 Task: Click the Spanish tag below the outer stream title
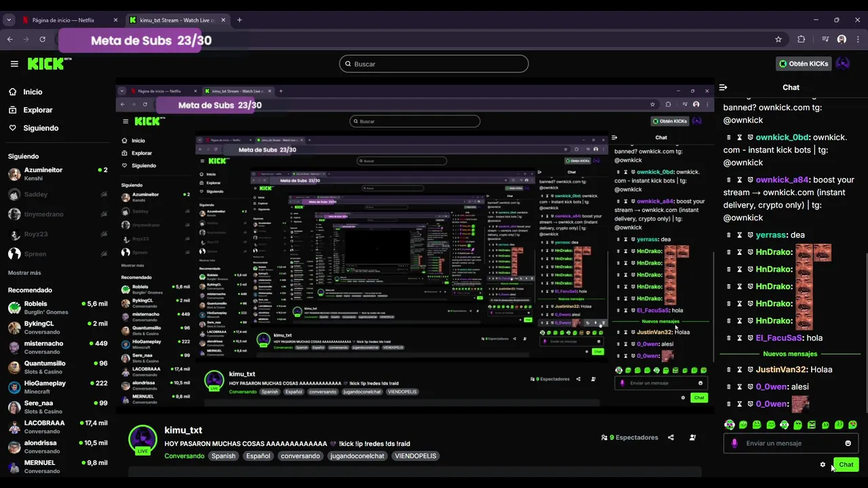click(x=223, y=456)
